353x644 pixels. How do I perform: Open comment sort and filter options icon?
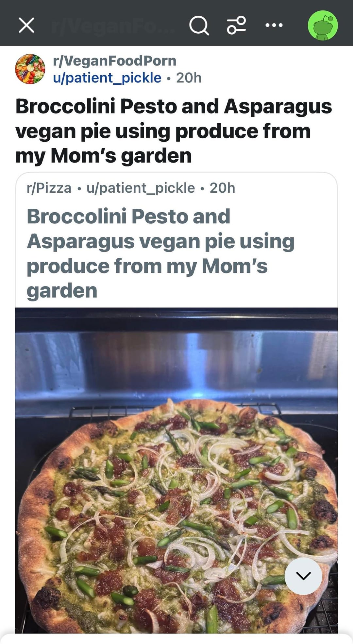(x=236, y=25)
